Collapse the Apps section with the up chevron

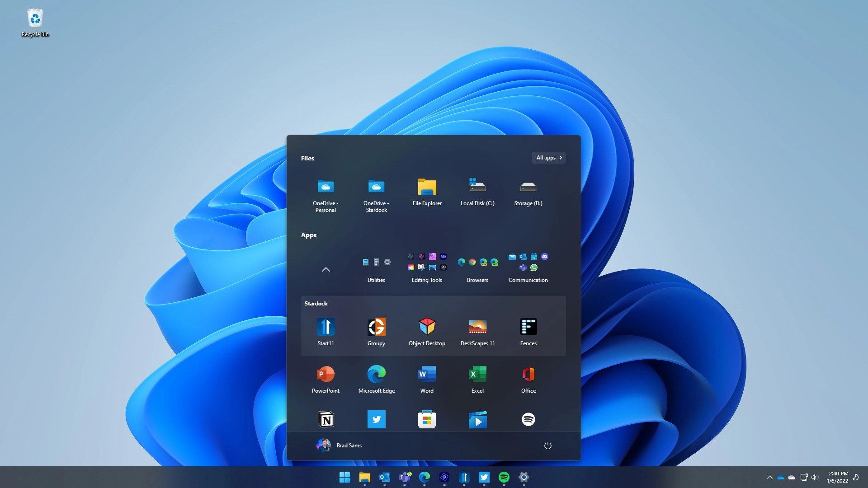tap(325, 270)
